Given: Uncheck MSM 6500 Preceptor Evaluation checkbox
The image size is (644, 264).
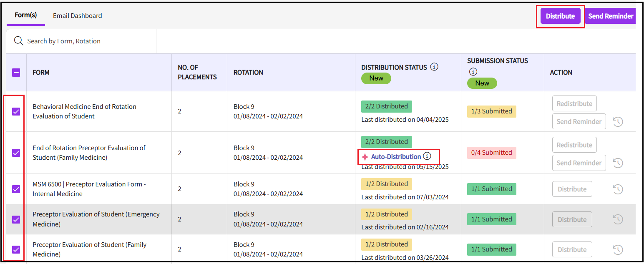Looking at the screenshot, I should [16, 189].
